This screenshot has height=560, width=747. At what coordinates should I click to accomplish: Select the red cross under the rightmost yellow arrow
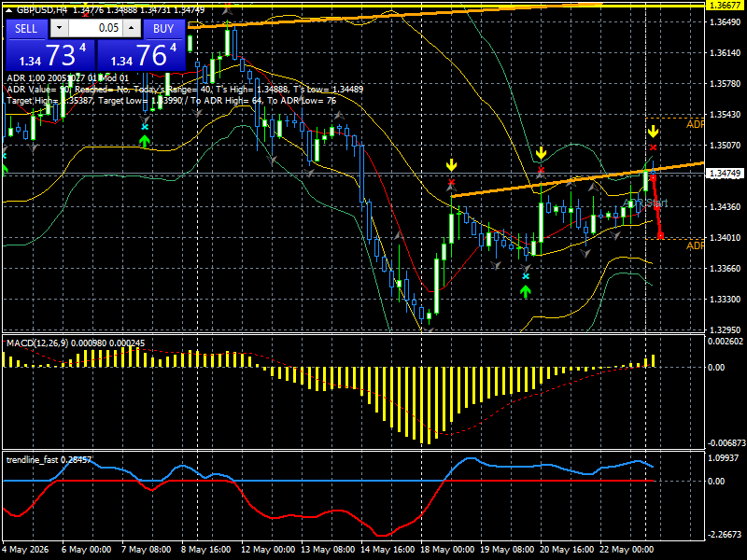tap(653, 147)
